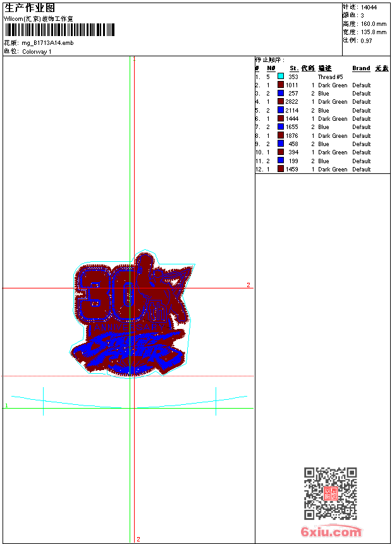392x544 pixels.
Task: Select the blue swatch beside stitch count 458
Action: click(281, 144)
